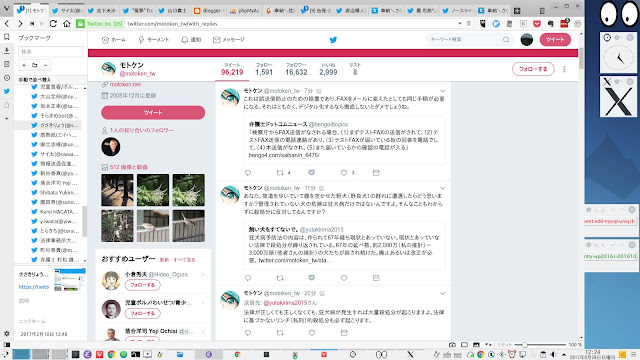Reply to the FAX tweet

pos(248,173)
